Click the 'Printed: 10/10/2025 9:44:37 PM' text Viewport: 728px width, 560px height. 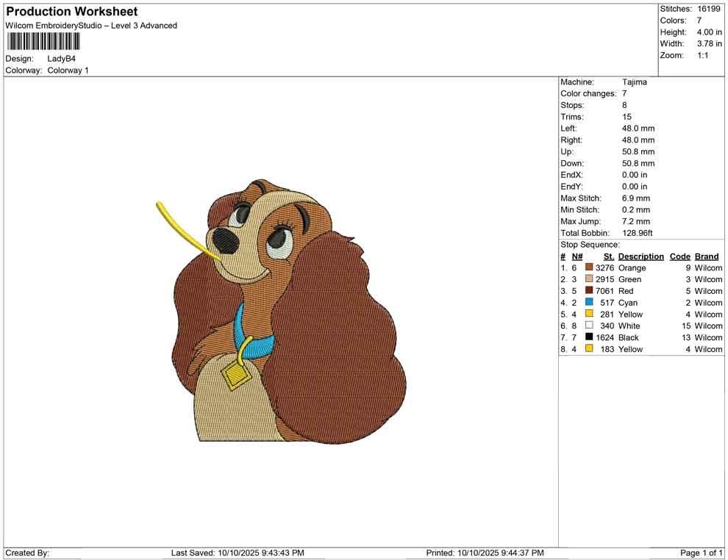[x=485, y=553]
